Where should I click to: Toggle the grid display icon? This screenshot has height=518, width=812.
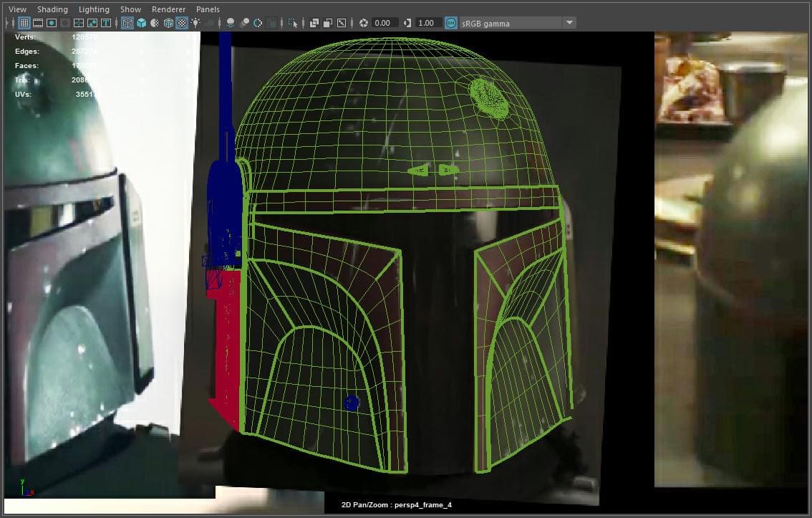click(24, 23)
